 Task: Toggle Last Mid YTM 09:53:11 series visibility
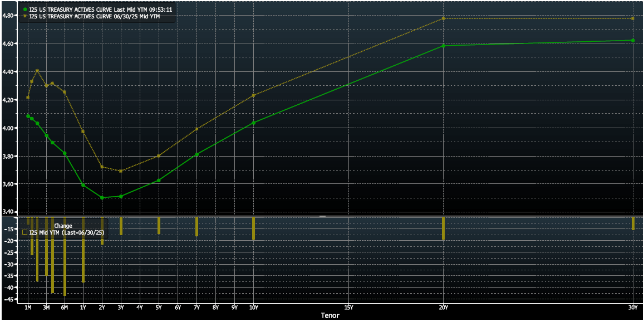tap(100, 10)
